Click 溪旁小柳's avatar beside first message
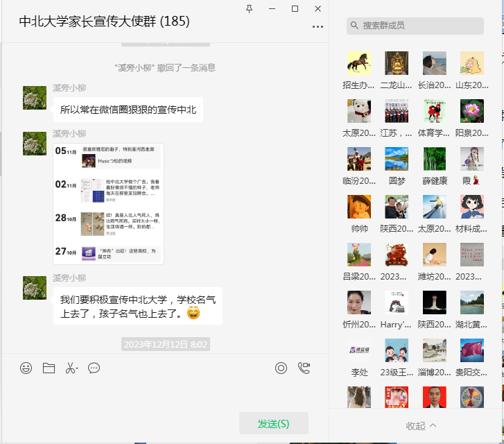The height and width of the screenshot is (444, 504). coord(35,98)
